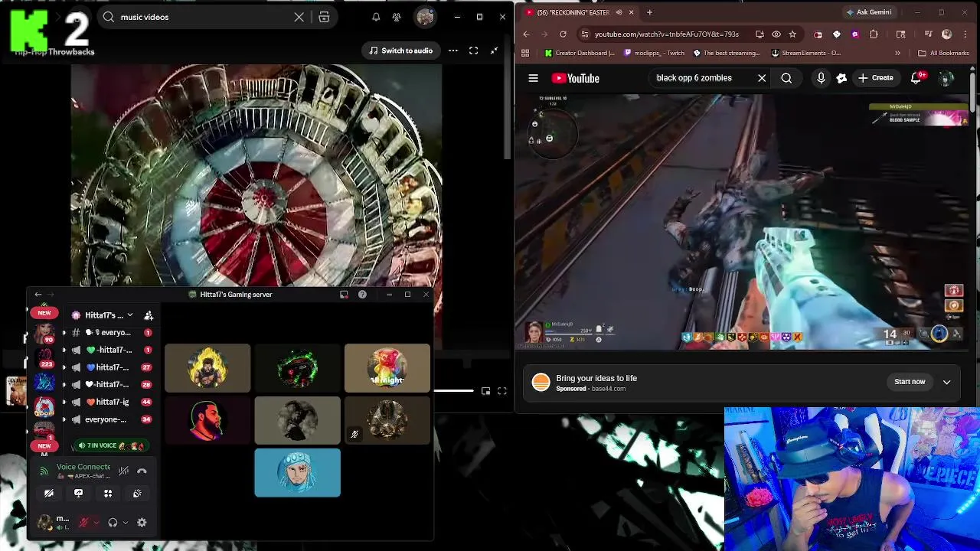
Task: Open the Spotify profile avatar menu
Action: (x=426, y=17)
